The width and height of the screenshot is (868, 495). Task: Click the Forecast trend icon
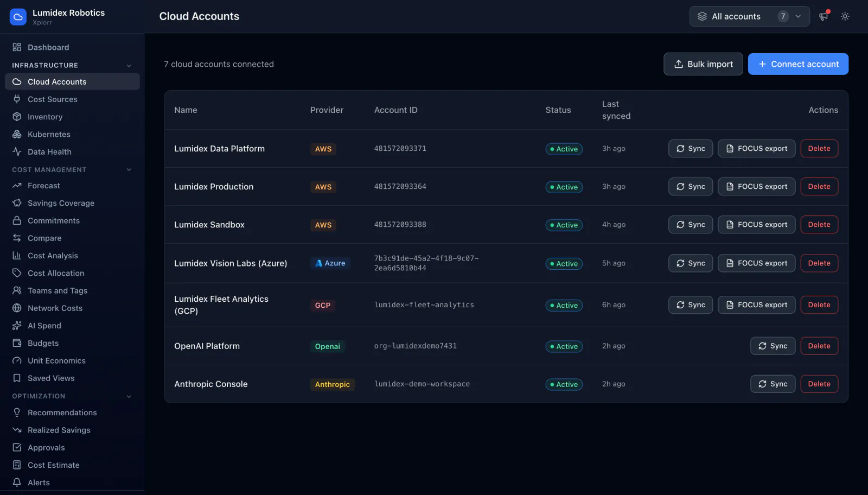pyautogui.click(x=17, y=186)
